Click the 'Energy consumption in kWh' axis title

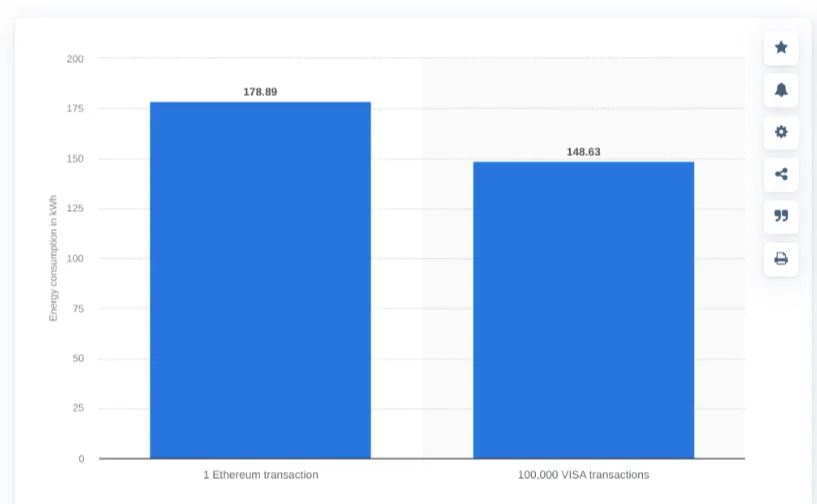tap(53, 258)
